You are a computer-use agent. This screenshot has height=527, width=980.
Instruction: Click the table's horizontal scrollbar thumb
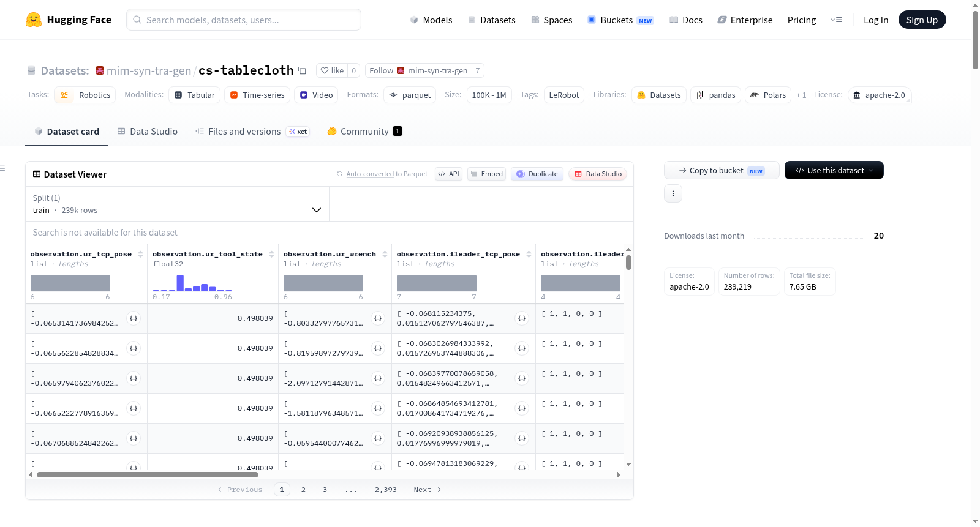coord(148,474)
